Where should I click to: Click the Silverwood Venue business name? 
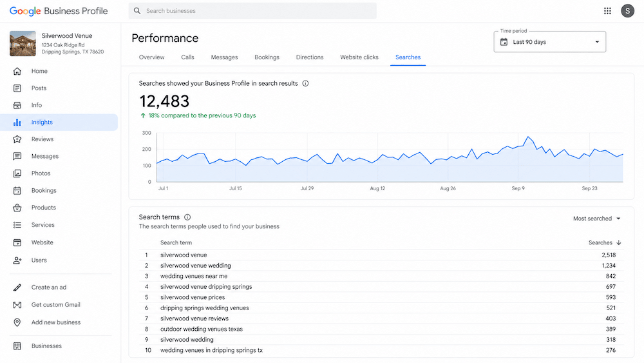click(67, 35)
